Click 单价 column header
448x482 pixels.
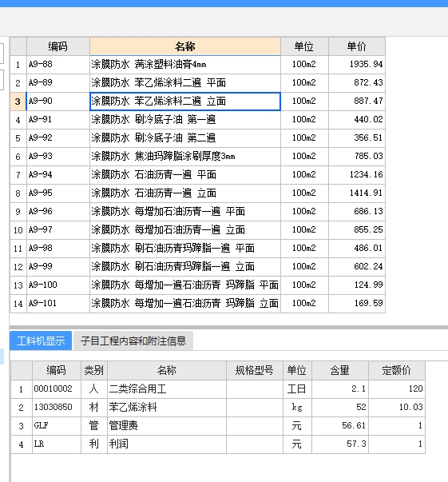[357, 46]
